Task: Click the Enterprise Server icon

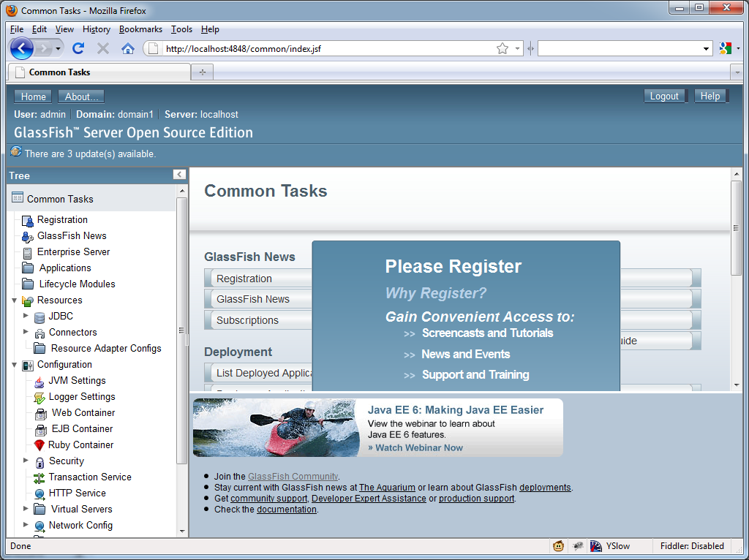Action: point(28,252)
